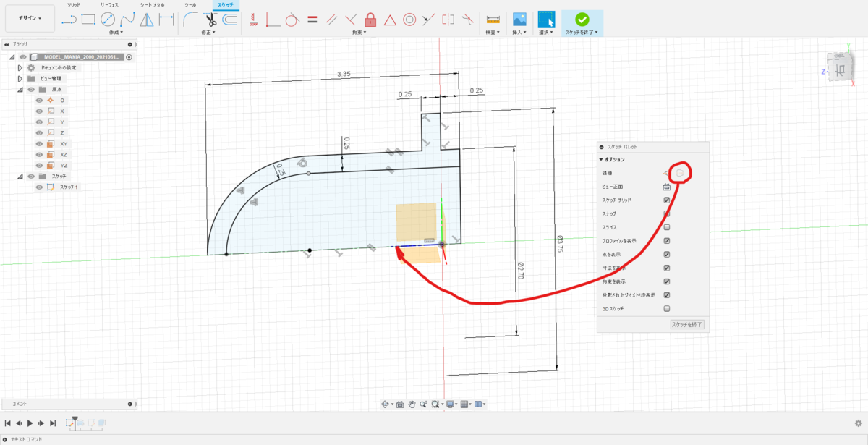
Task: Apply the Midpoint triangle constraint
Action: click(390, 20)
